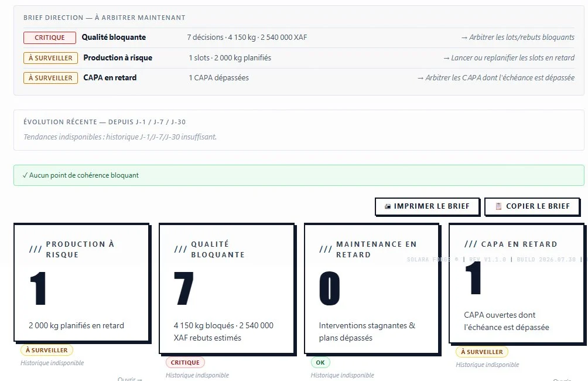The height and width of the screenshot is (381, 588).
Task: Click 'CAPA ouvertes dont l'échéance est dépassée' text
Action: (x=506, y=321)
